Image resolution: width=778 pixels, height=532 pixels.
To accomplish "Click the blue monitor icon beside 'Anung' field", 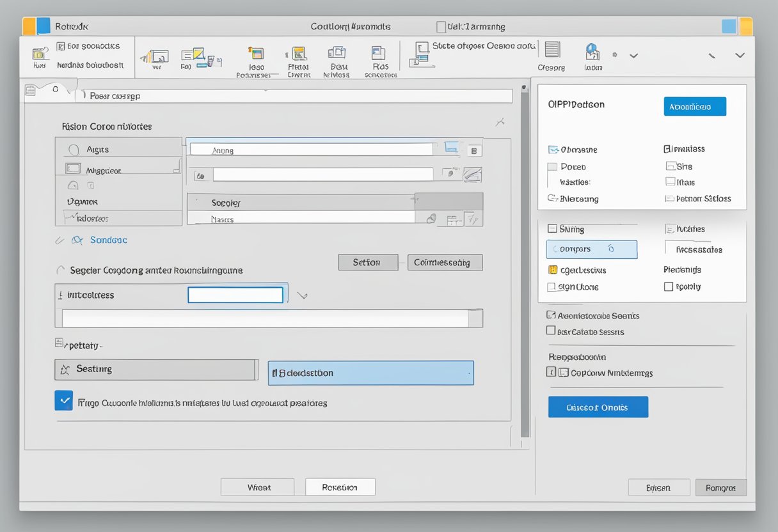I will [x=452, y=148].
